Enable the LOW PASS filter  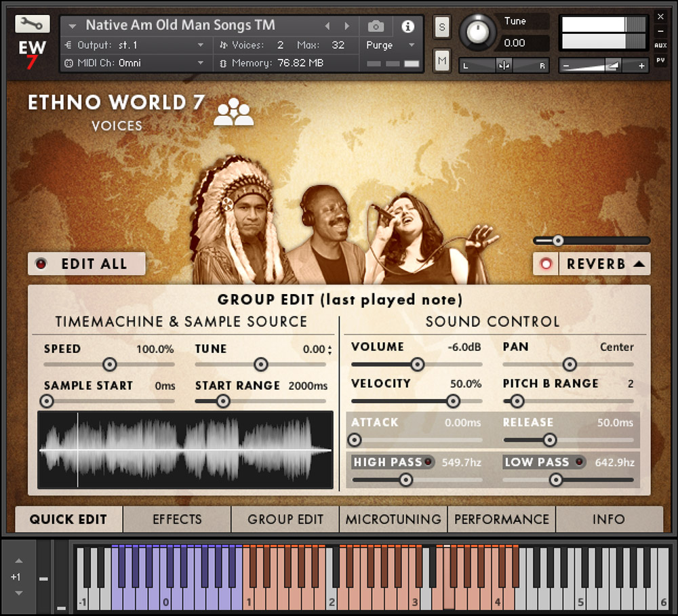pos(580,462)
